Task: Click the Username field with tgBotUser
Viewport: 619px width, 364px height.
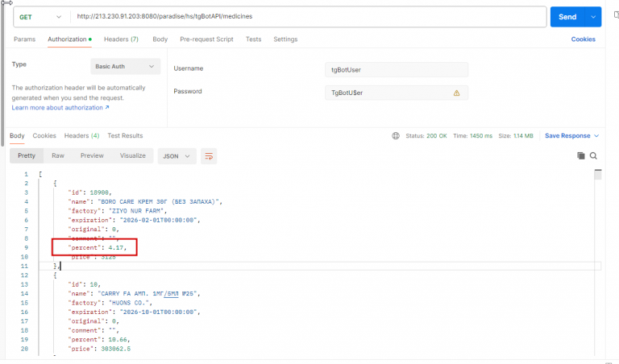Action: (397, 70)
